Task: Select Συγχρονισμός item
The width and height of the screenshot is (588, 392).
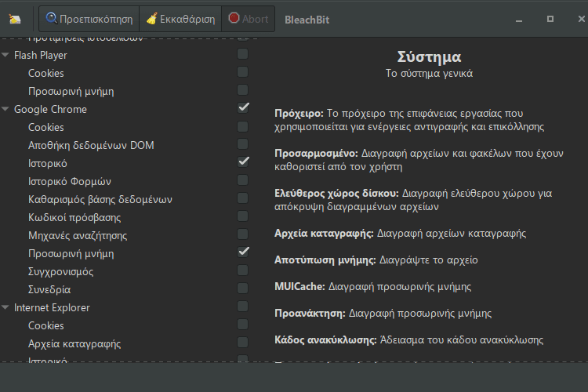Action: (60, 271)
